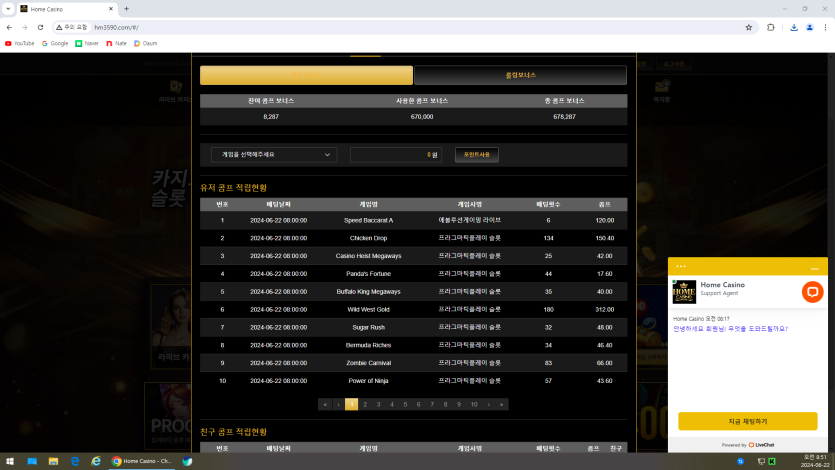Open the Chrome tab search chevron
Viewport: 835px width, 470px height.
(8, 9)
